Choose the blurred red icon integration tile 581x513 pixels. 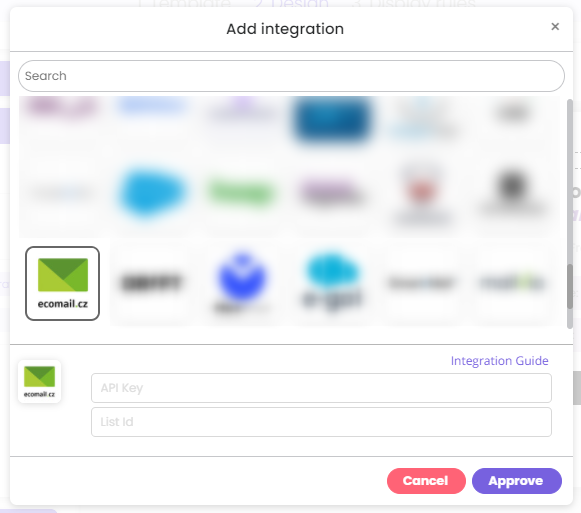point(422,193)
